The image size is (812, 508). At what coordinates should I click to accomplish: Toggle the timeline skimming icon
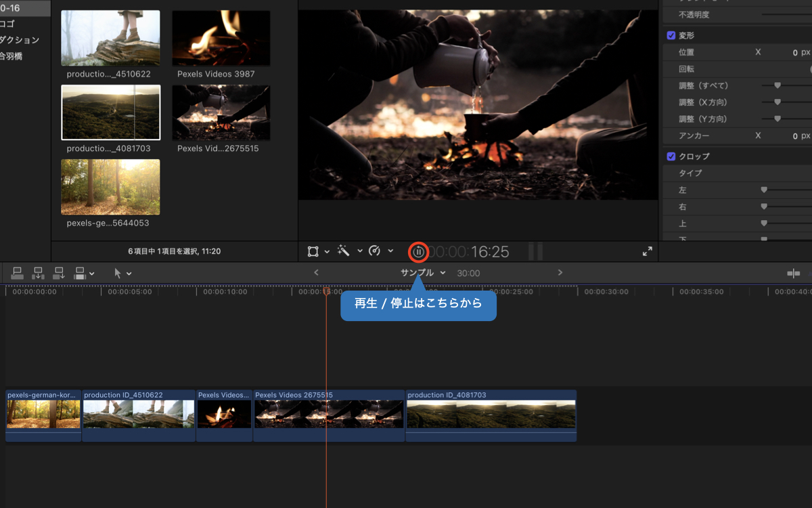coord(793,273)
